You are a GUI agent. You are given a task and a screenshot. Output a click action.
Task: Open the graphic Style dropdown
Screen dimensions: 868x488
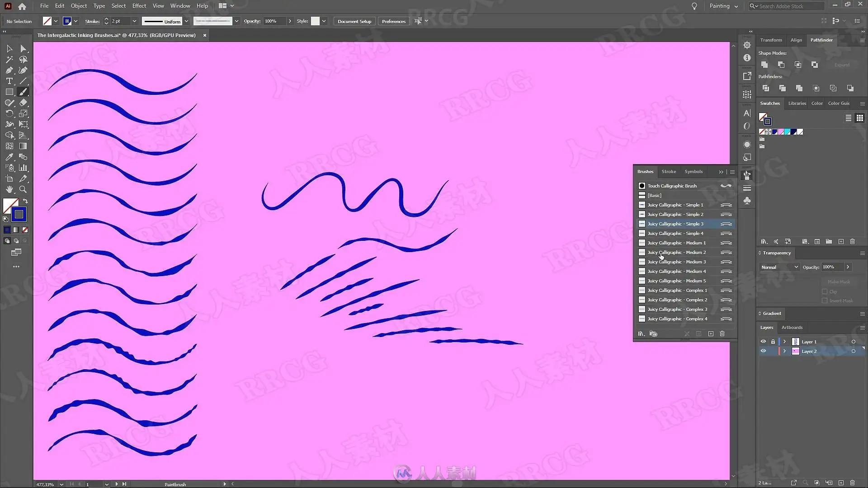click(324, 21)
